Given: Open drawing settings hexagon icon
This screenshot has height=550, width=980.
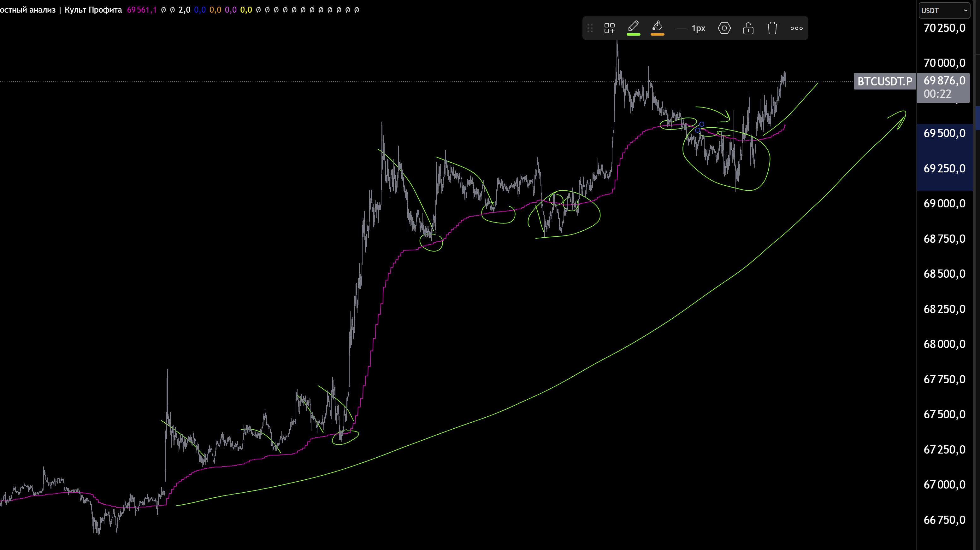Looking at the screenshot, I should click(x=724, y=28).
